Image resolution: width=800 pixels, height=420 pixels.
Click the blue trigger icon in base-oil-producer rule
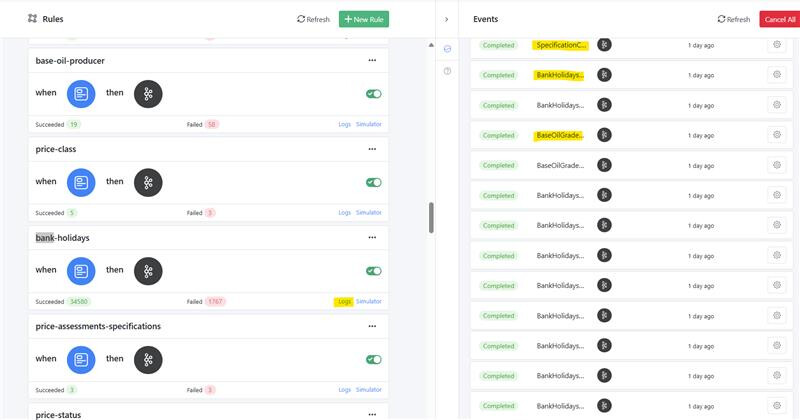(x=81, y=94)
